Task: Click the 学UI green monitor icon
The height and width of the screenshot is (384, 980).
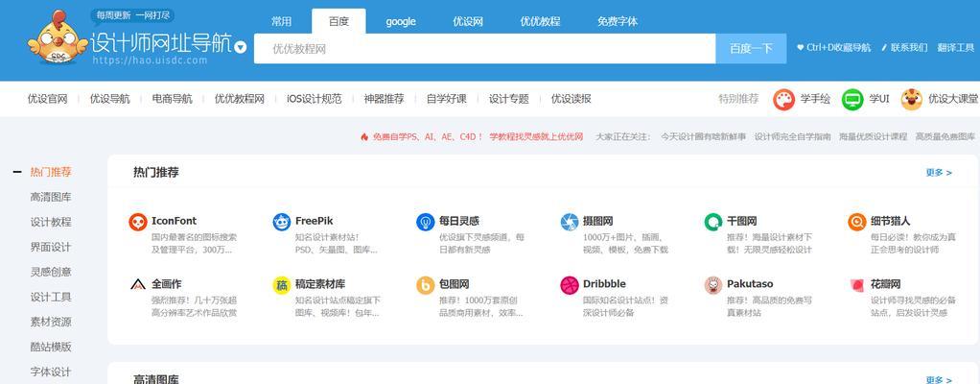Action: (x=852, y=99)
